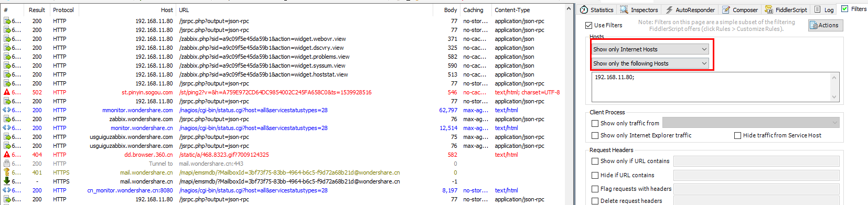Sort sessions by the Result column header

pyautogui.click(x=37, y=10)
